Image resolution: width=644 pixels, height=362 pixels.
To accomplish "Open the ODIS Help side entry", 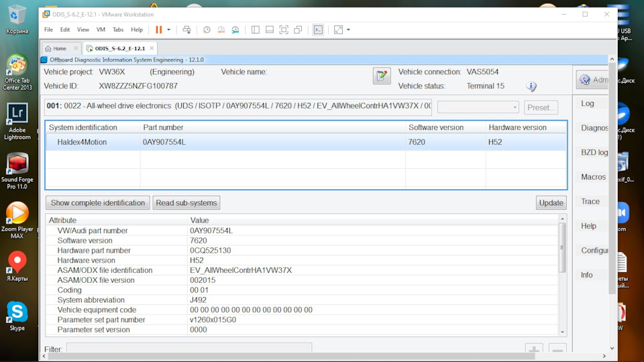I will pos(588,226).
